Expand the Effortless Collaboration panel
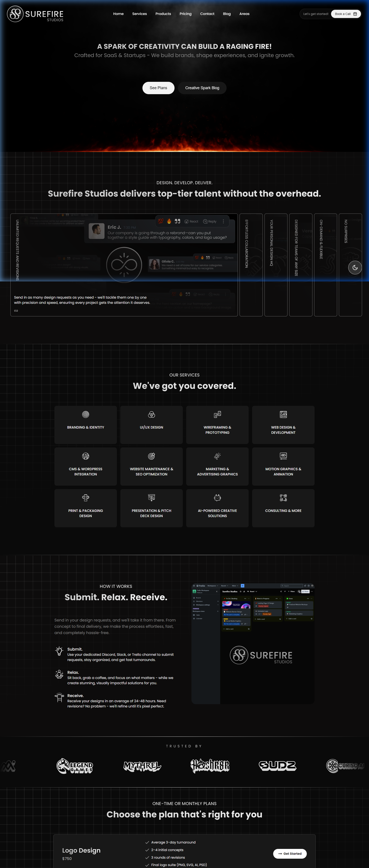This screenshot has height=868, width=369. [251, 265]
